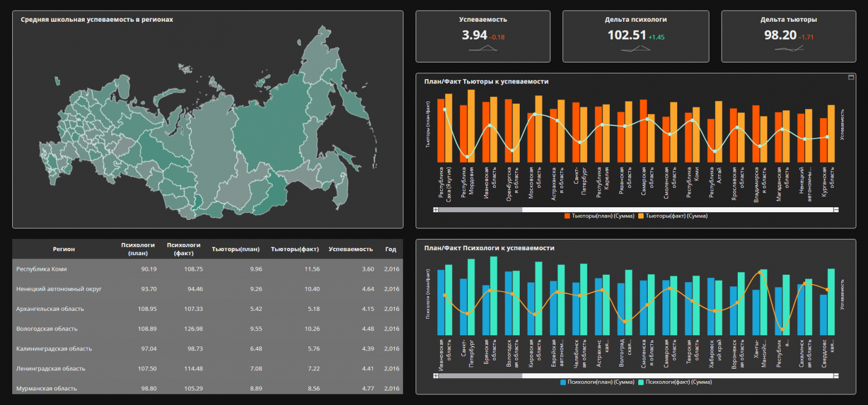Select the Вологодская область table row

tap(207, 329)
